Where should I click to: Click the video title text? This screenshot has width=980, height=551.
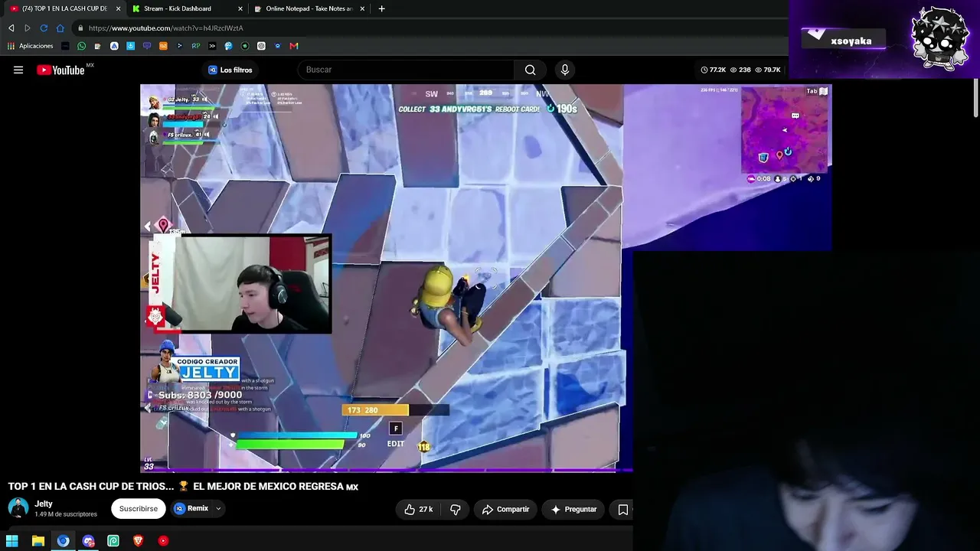(x=183, y=487)
